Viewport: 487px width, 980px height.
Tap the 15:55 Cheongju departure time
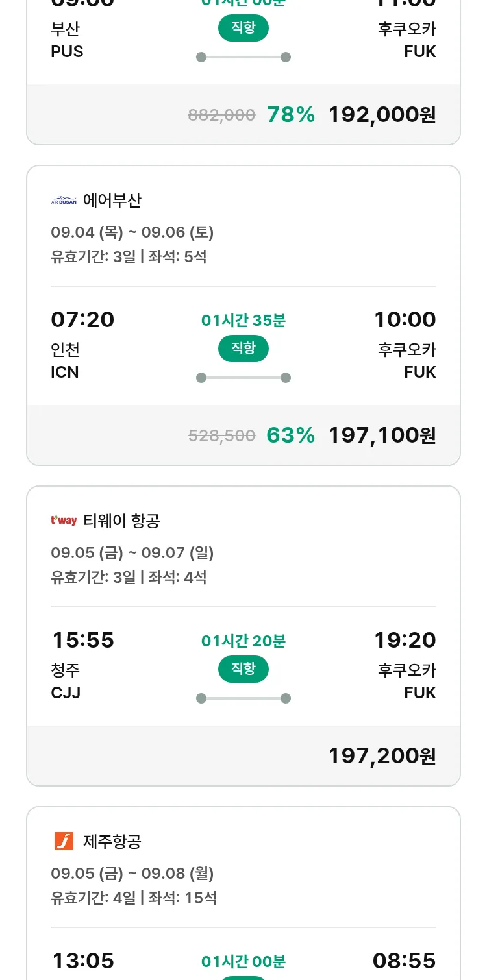[x=82, y=640]
